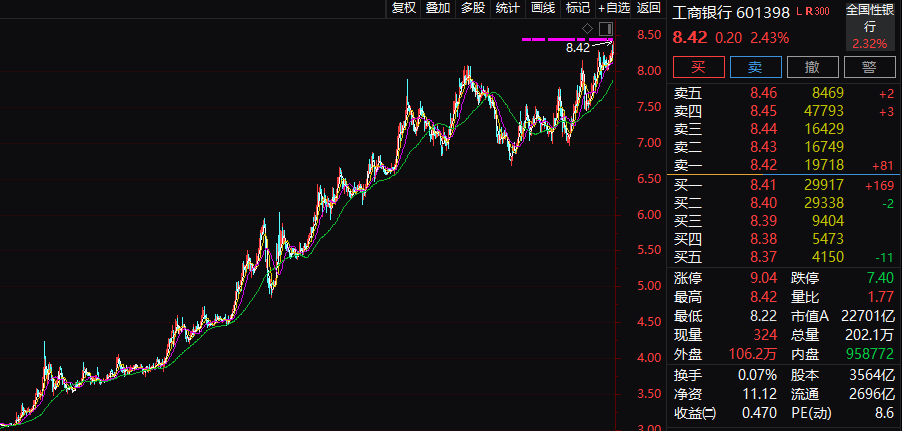Click the red 买 buy button
This screenshot has width=902, height=431.
[x=698, y=67]
